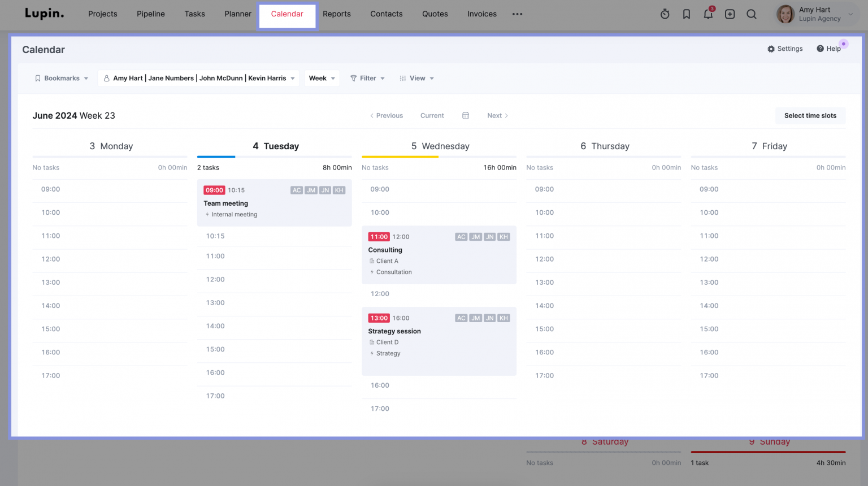Open quick add with the plus icon

[x=730, y=14]
